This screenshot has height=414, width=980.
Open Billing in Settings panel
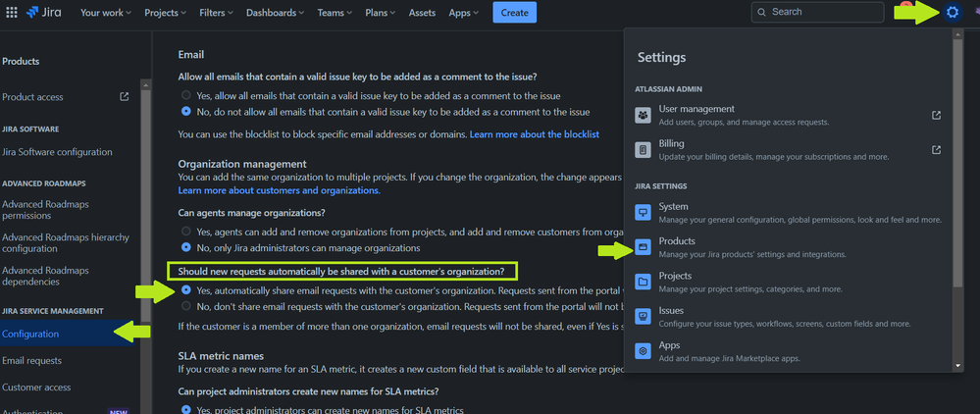(788, 150)
